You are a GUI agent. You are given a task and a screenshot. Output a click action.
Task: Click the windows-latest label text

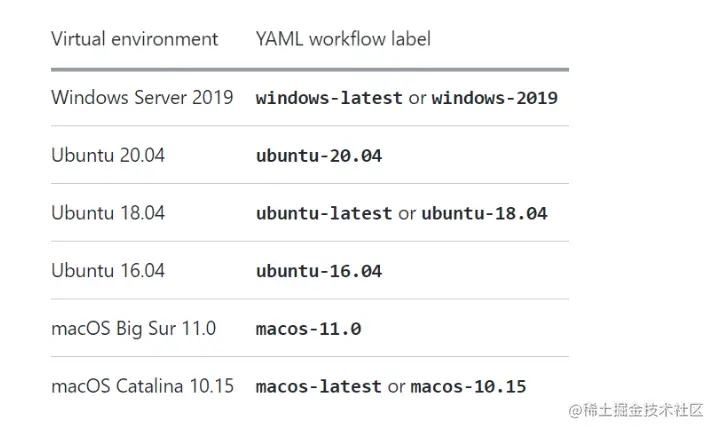coord(329,99)
